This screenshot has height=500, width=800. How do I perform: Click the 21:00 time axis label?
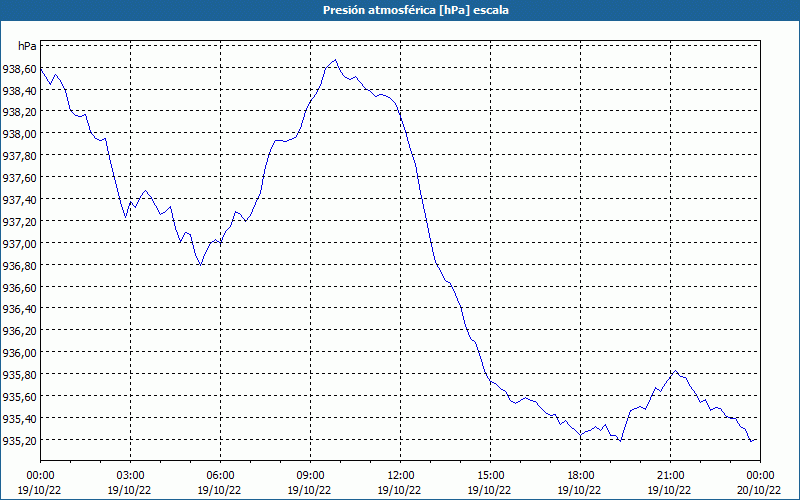670,476
